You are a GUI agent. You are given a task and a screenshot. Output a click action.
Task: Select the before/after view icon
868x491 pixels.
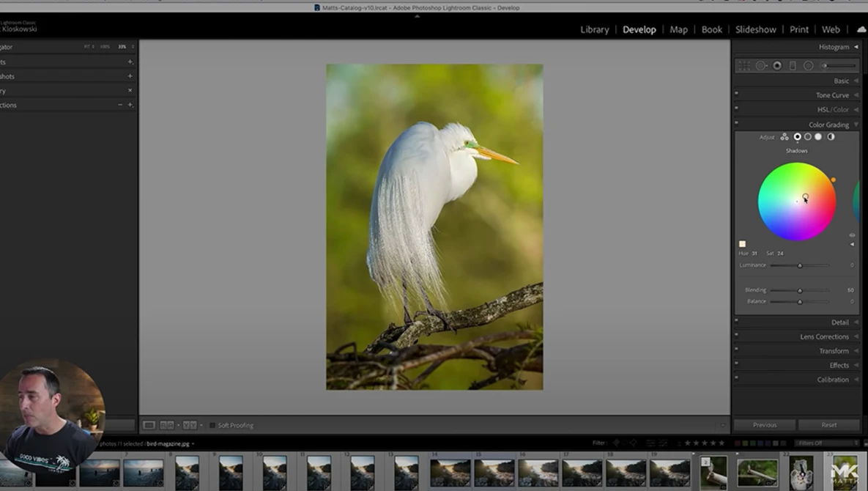(166, 425)
